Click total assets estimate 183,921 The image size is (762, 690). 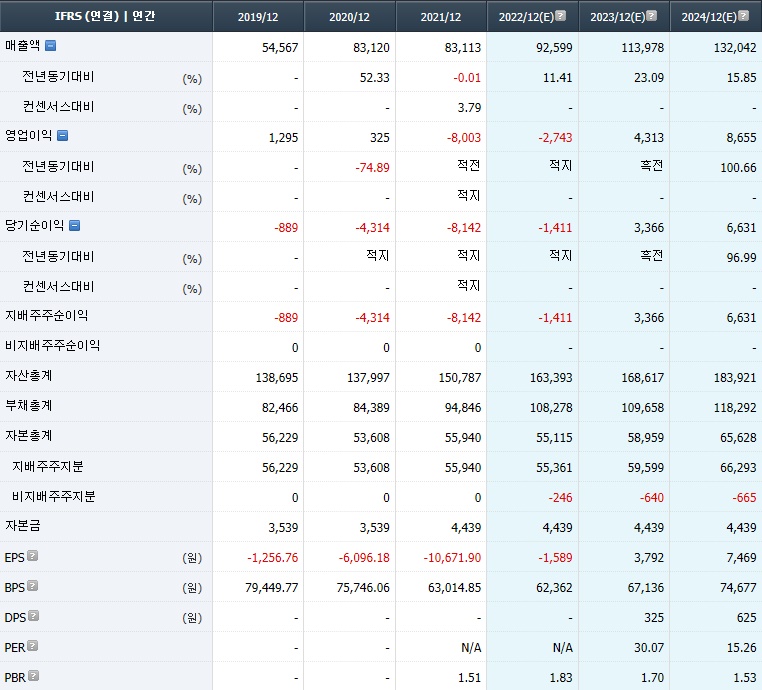[x=735, y=378]
